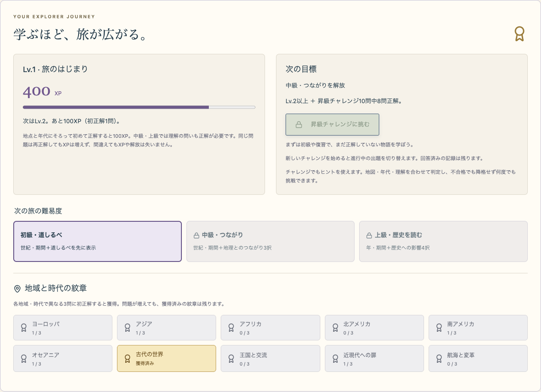The image size is (541, 392).
Task: Click the 1 / 3 count under 南アメリカ
Action: click(452, 333)
